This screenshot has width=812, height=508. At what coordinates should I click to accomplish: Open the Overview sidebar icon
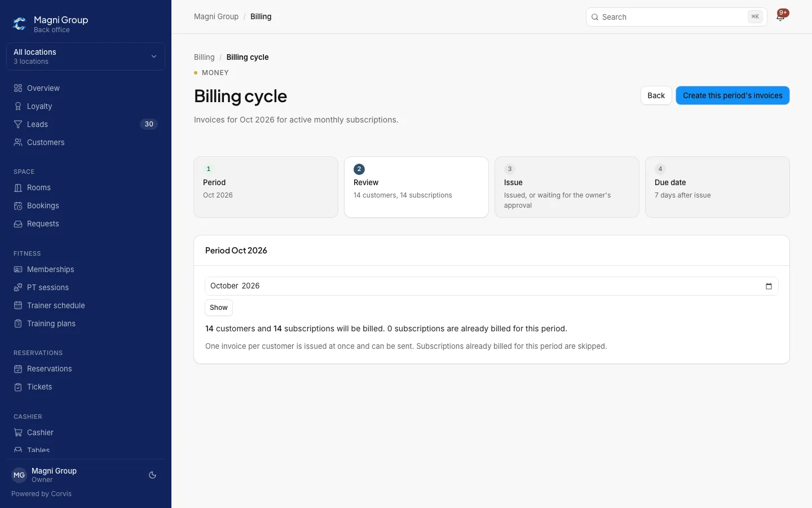[x=18, y=88]
